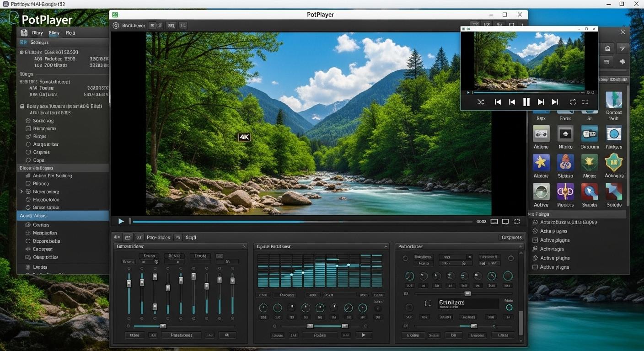This screenshot has width=644, height=351.
Task: Select the shuffle icon in the mini player
Action: 481,101
